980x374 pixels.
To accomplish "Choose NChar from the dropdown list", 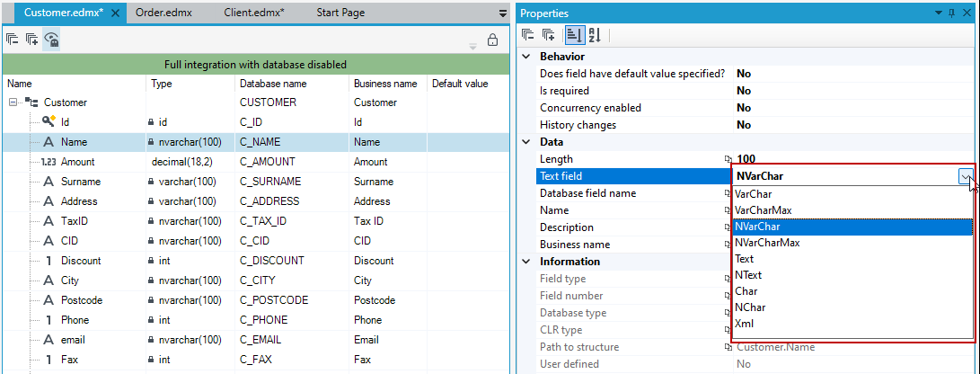I will pyautogui.click(x=852, y=307).
